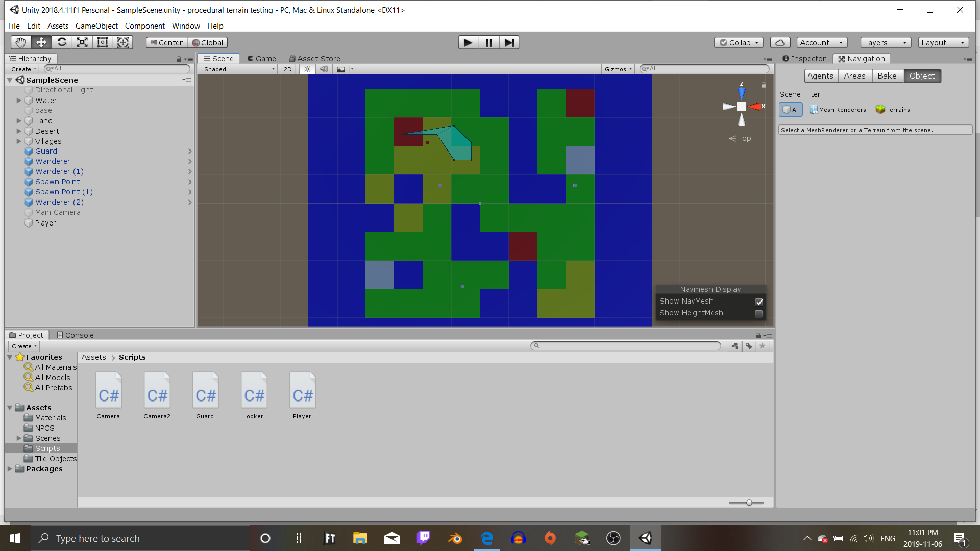Select the Rotate tool
980x551 pixels.
tap(62, 42)
